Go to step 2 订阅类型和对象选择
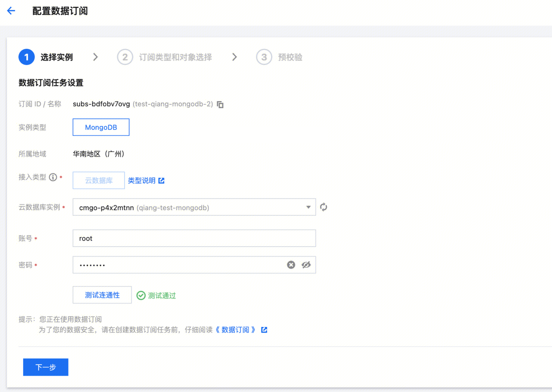 pos(164,57)
